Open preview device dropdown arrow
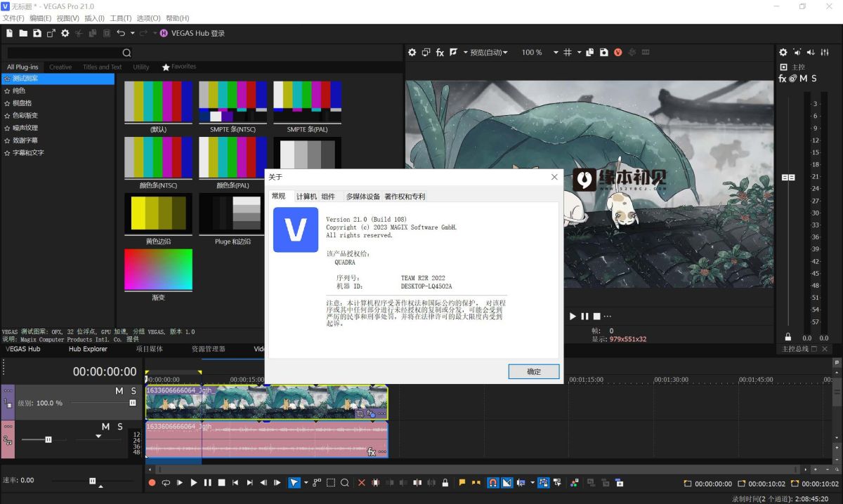The image size is (843, 504). (465, 53)
